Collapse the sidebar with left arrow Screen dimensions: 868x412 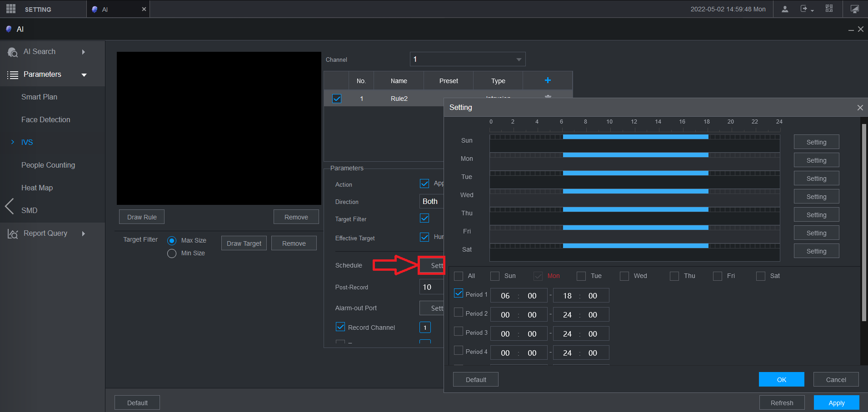click(x=9, y=206)
